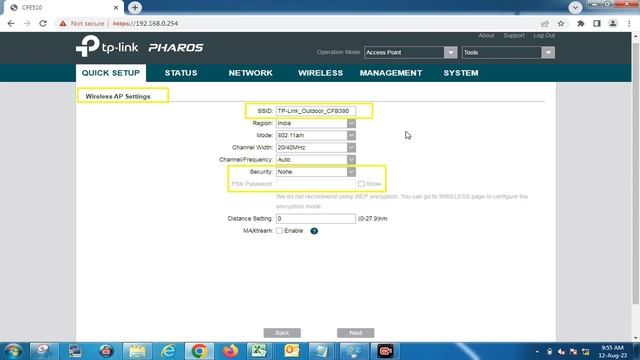Open the Mode dropdown showing 802.11a/n
The image size is (640, 360).
click(316, 136)
